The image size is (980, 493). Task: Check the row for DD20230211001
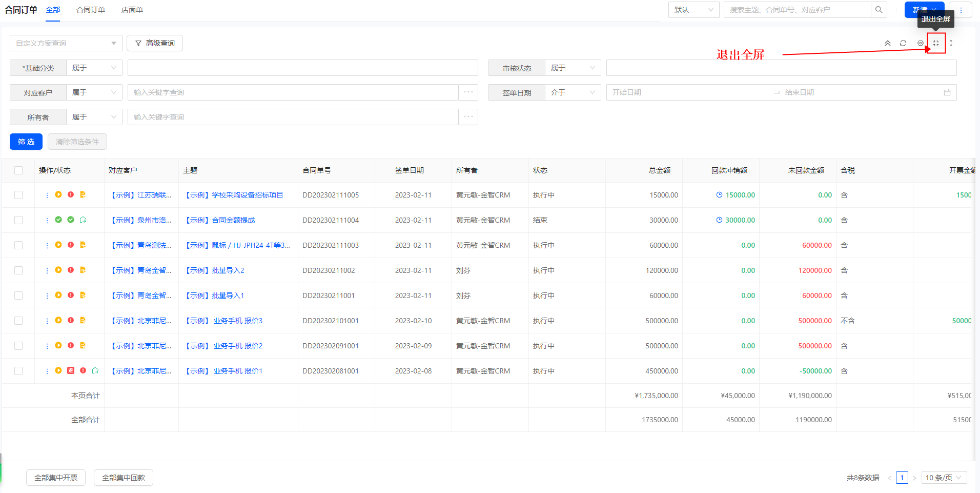[x=18, y=295]
